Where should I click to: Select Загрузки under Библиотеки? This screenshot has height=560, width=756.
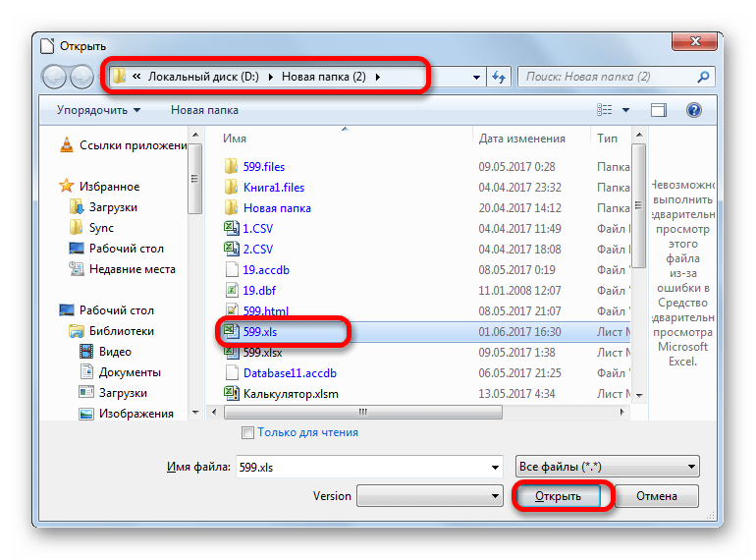coord(123,393)
